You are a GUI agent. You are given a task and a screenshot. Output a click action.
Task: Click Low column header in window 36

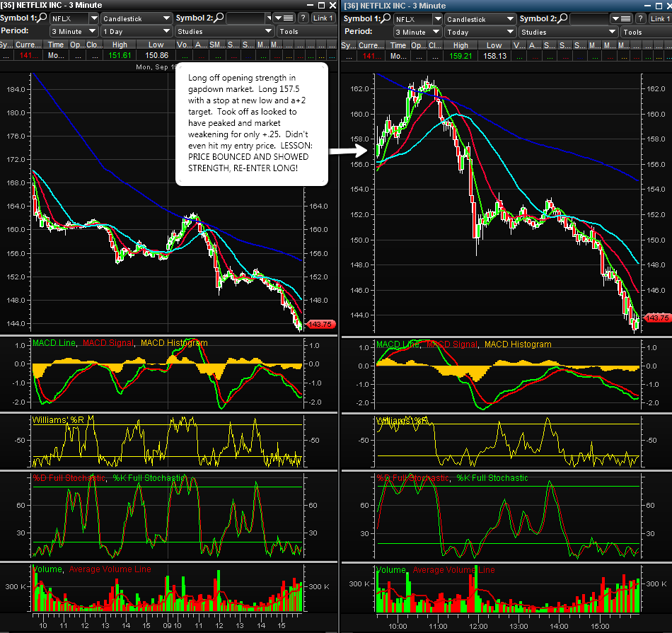494,45
